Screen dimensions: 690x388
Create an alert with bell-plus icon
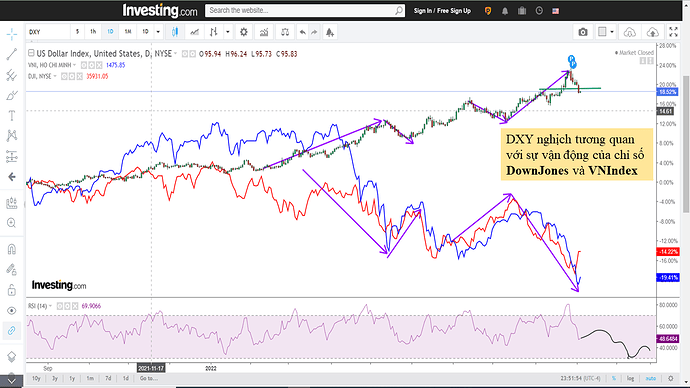(330, 32)
